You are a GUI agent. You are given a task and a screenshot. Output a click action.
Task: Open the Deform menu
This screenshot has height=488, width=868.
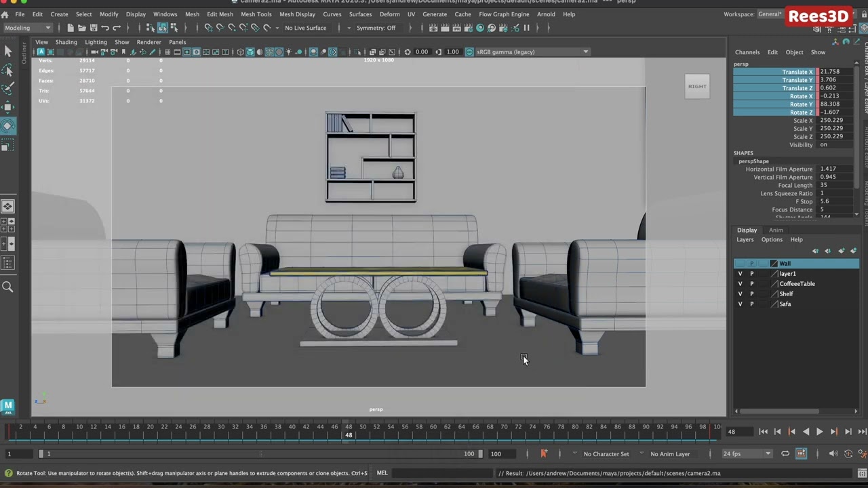click(x=389, y=14)
